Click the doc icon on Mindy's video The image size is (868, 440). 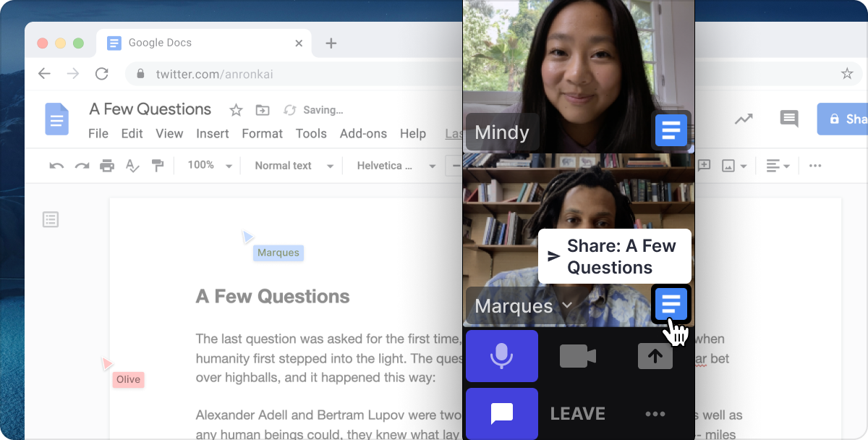671,130
